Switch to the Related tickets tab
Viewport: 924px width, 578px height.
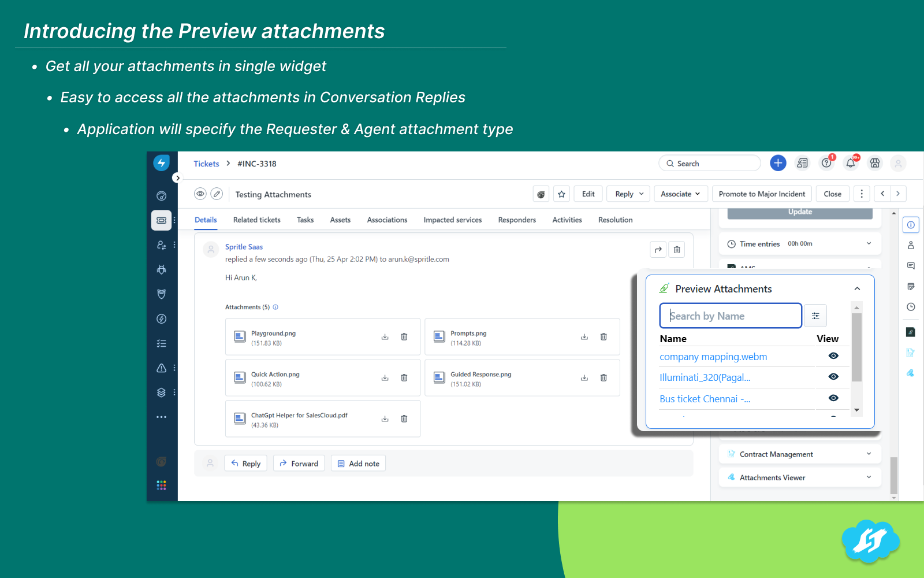coord(257,220)
